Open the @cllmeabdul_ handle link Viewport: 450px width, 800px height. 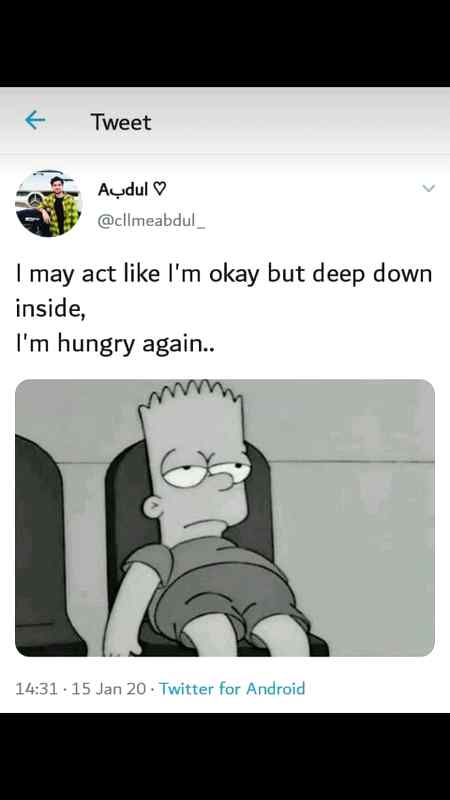coord(151,221)
